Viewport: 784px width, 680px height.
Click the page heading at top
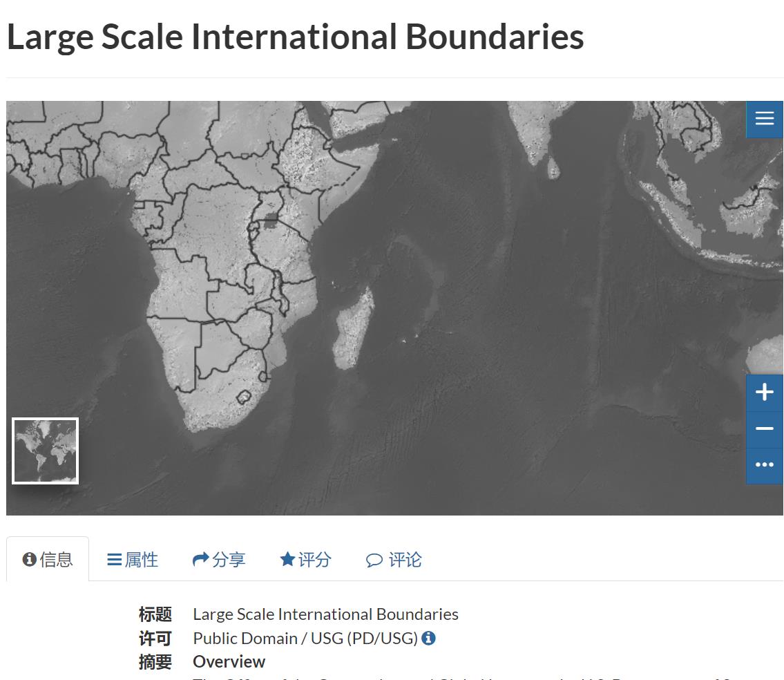point(295,37)
